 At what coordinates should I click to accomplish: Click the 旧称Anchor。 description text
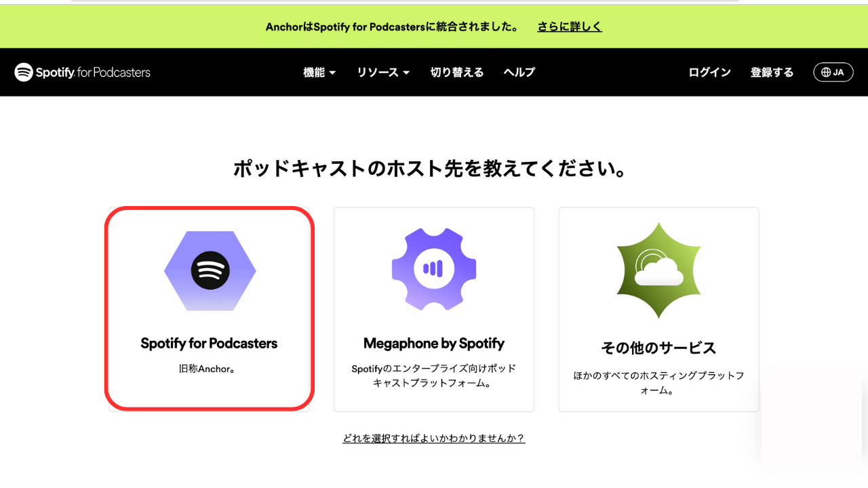pos(209,370)
